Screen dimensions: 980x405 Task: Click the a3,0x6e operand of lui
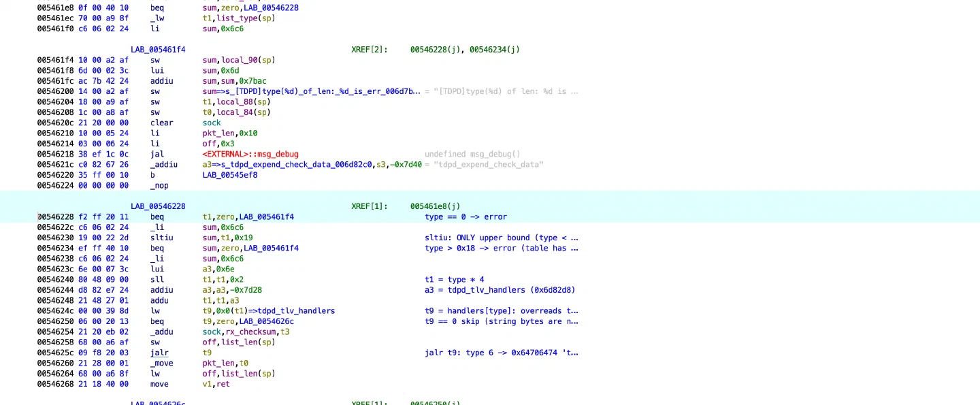220,269
